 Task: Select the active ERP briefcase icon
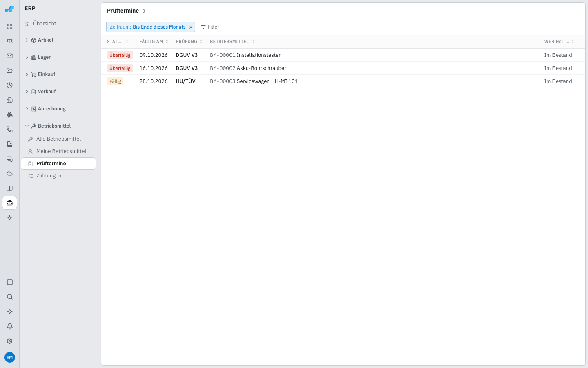[x=10, y=203]
